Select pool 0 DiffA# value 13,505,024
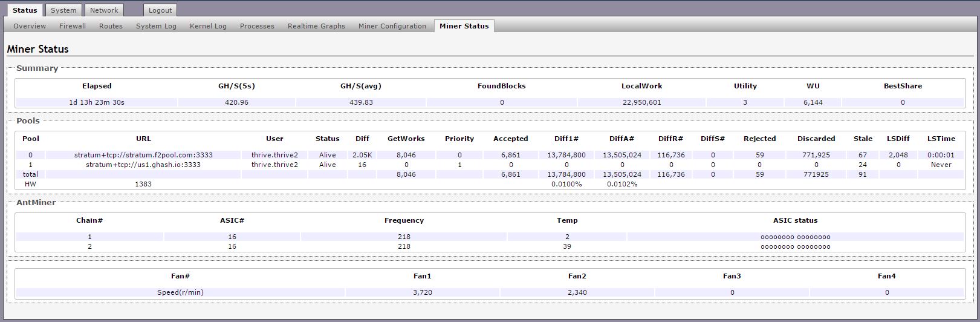Image resolution: width=980 pixels, height=322 pixels. click(x=622, y=155)
